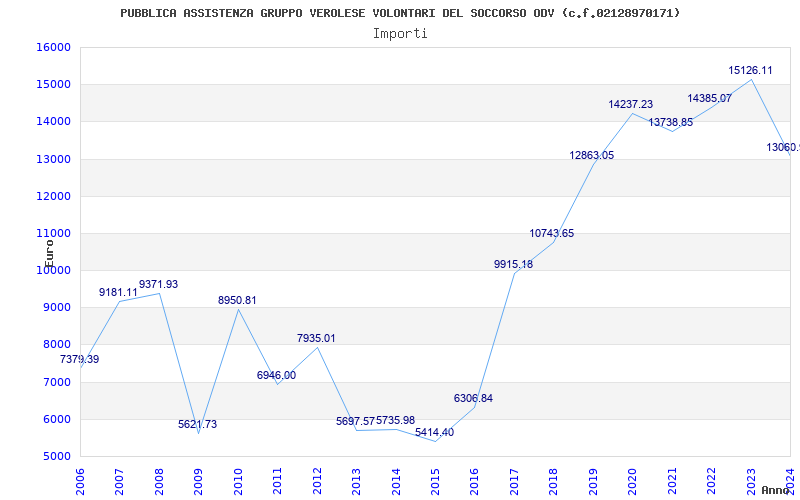Click data label 9181.11

(118, 292)
